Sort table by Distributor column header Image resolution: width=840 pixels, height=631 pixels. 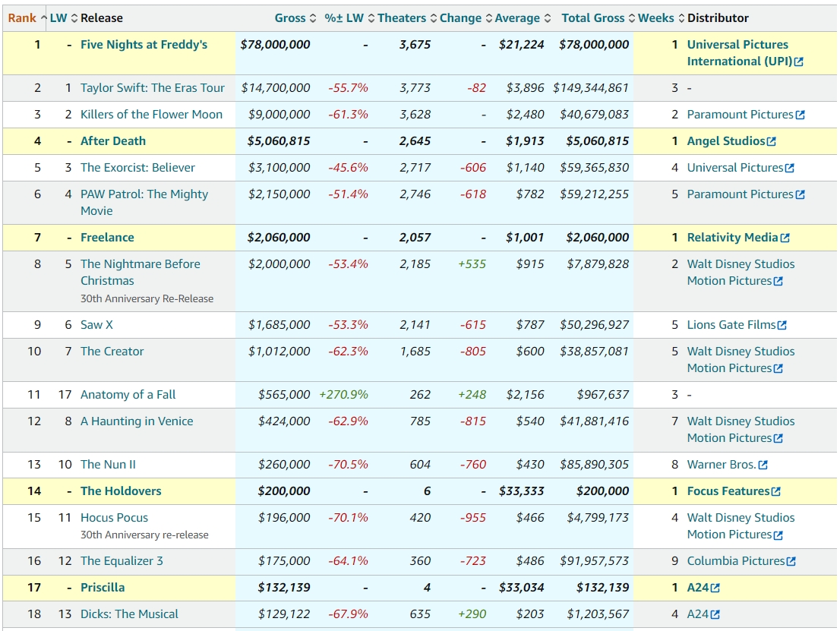(718, 18)
